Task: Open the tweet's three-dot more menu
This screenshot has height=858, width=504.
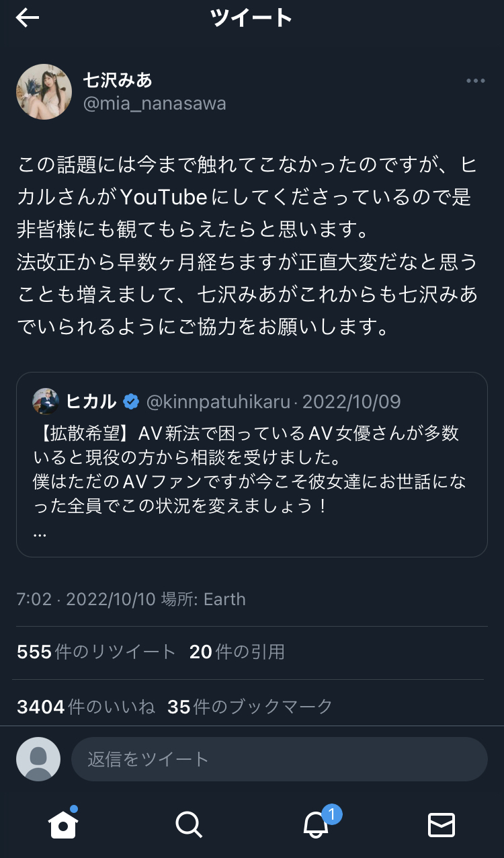Action: [x=475, y=81]
